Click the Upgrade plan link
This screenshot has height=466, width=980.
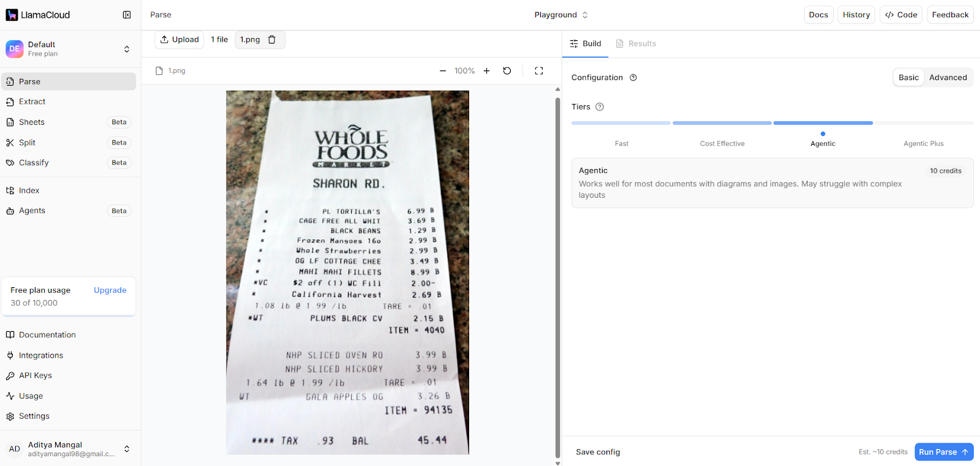(x=110, y=290)
